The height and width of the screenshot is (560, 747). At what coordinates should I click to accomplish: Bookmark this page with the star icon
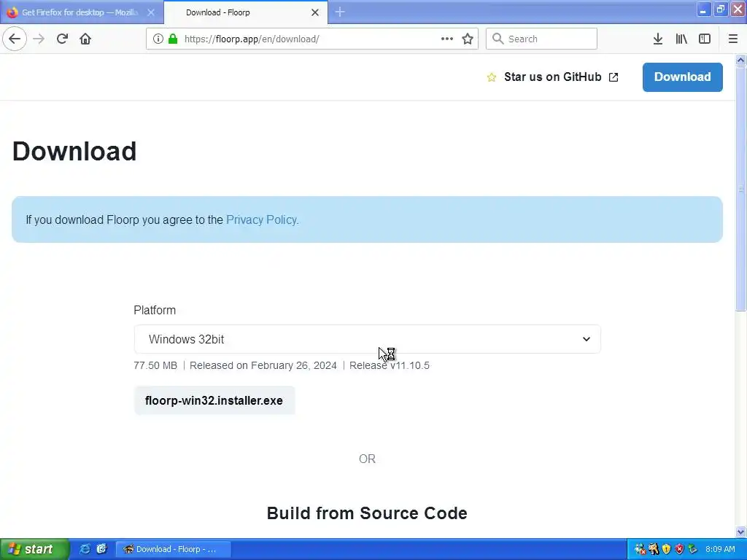(x=468, y=39)
